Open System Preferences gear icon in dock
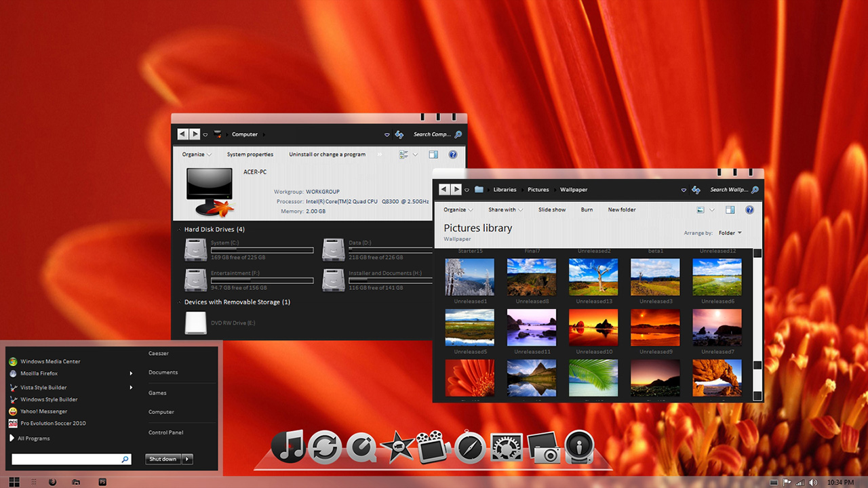 point(506,448)
